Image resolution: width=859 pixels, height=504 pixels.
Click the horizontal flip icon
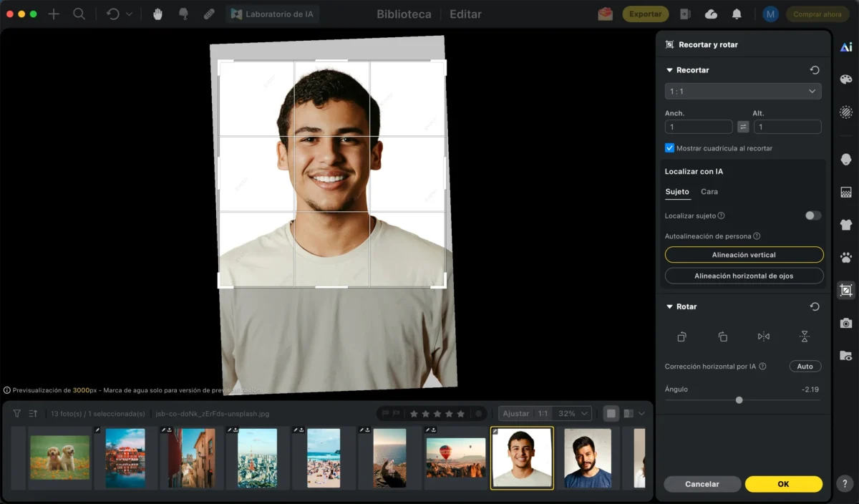764,336
